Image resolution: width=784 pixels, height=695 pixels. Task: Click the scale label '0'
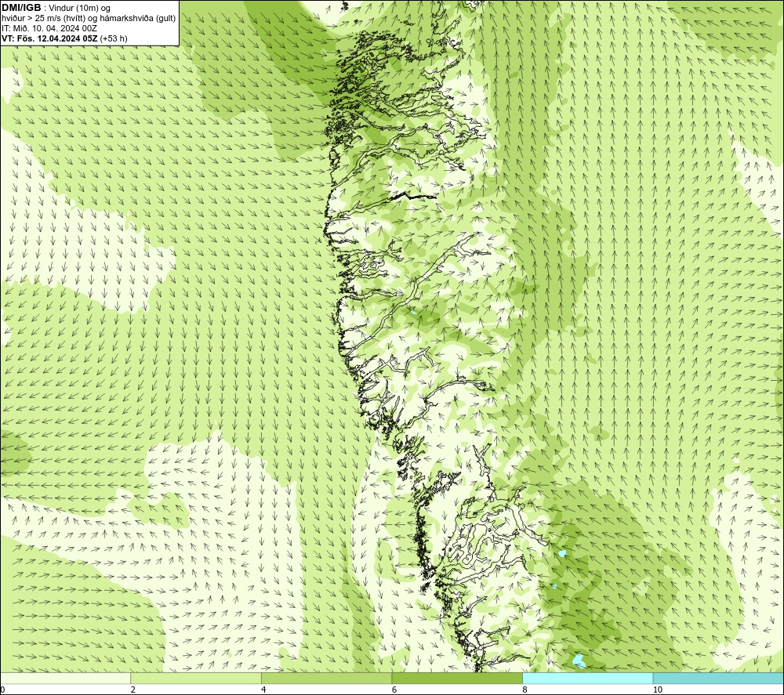pos(2,690)
